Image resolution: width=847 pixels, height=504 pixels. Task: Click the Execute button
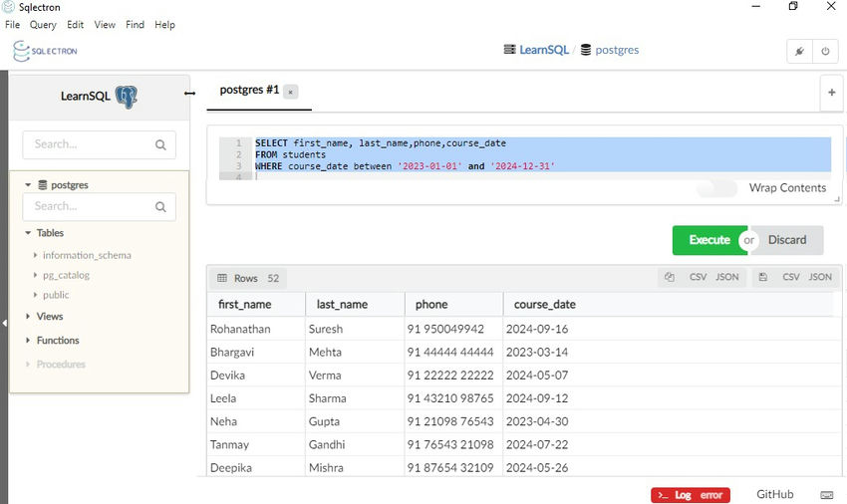(x=709, y=240)
